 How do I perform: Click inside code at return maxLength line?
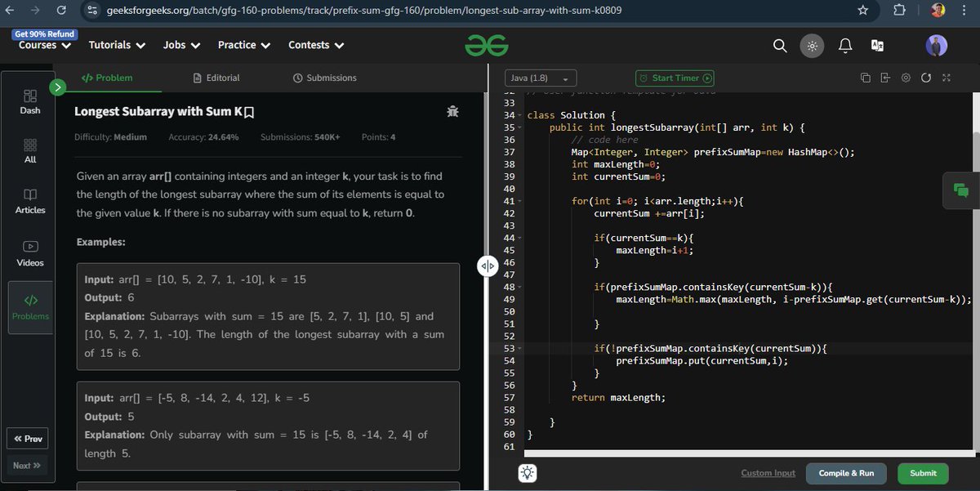click(x=618, y=398)
